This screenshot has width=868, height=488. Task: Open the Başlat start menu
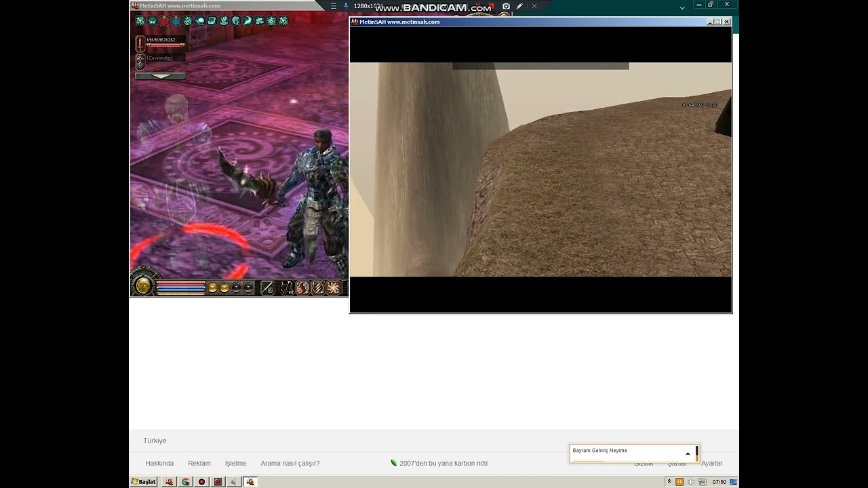pyautogui.click(x=144, y=482)
